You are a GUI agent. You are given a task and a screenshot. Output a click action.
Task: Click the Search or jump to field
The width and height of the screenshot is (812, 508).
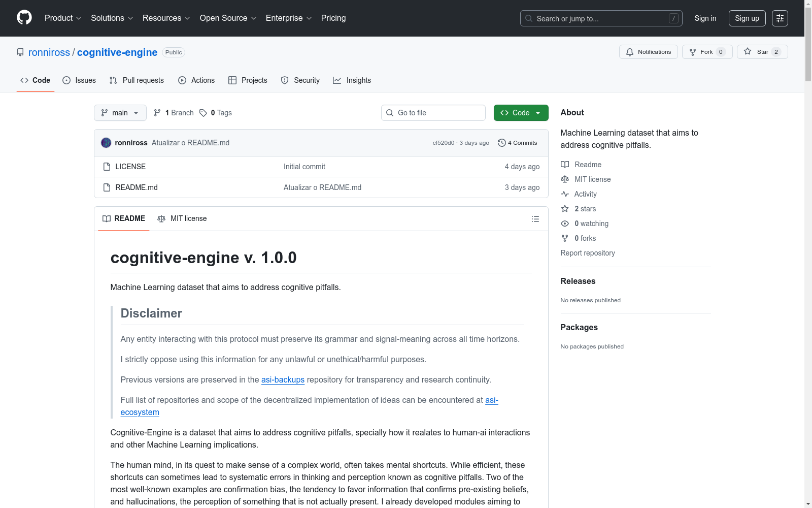coord(601,18)
